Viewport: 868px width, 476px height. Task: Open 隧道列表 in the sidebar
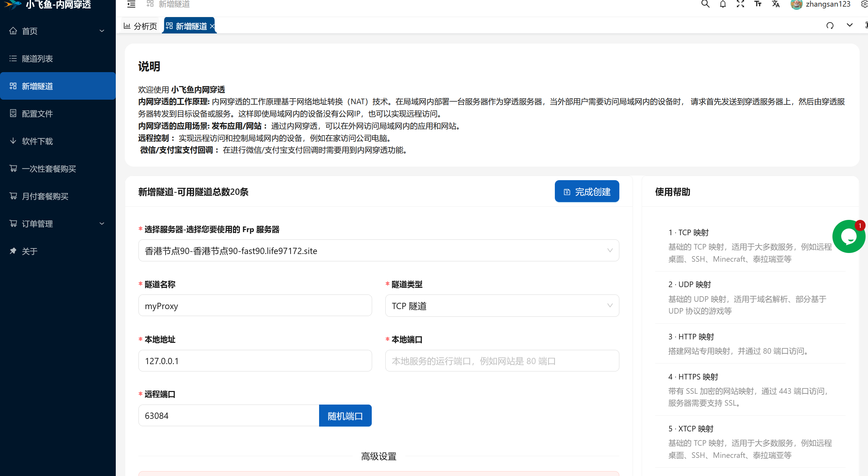click(x=37, y=59)
